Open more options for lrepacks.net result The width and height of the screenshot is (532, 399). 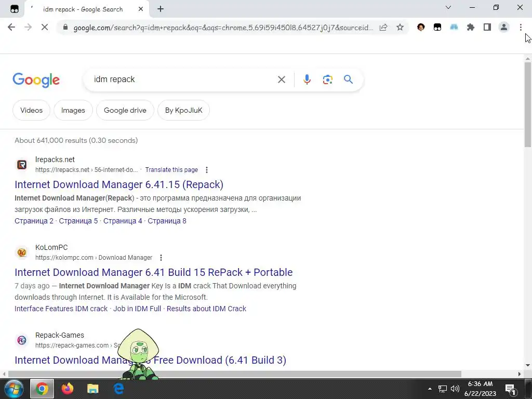(x=207, y=170)
